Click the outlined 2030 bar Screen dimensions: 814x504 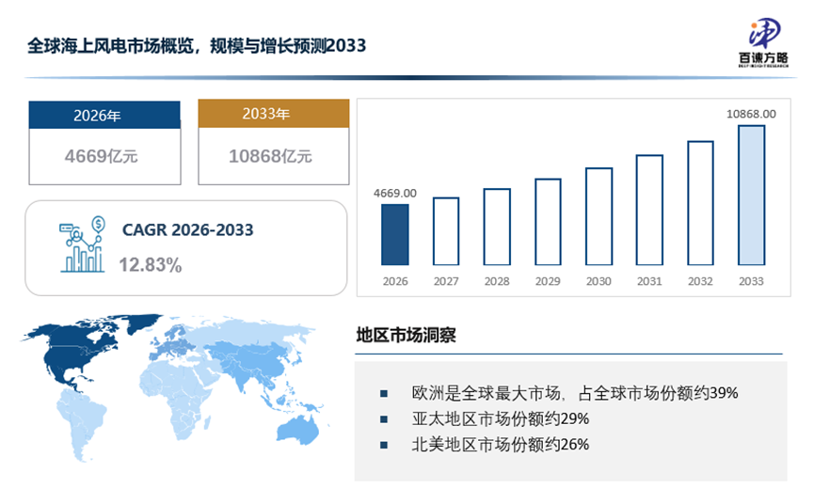point(599,216)
